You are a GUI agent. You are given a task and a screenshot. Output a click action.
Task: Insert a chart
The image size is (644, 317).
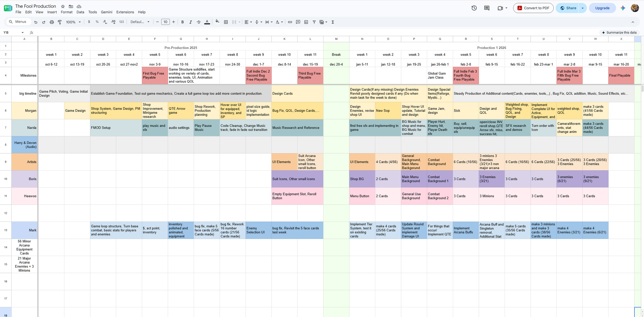[306, 22]
